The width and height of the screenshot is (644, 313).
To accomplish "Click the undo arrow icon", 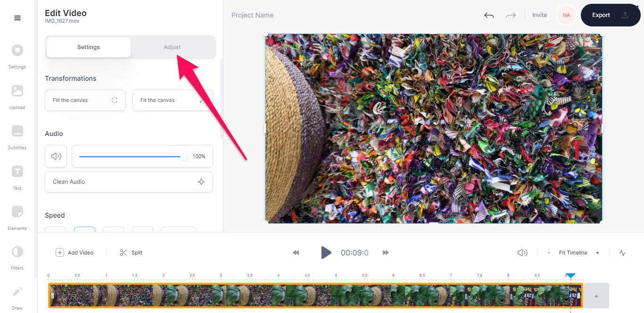I will tap(489, 15).
